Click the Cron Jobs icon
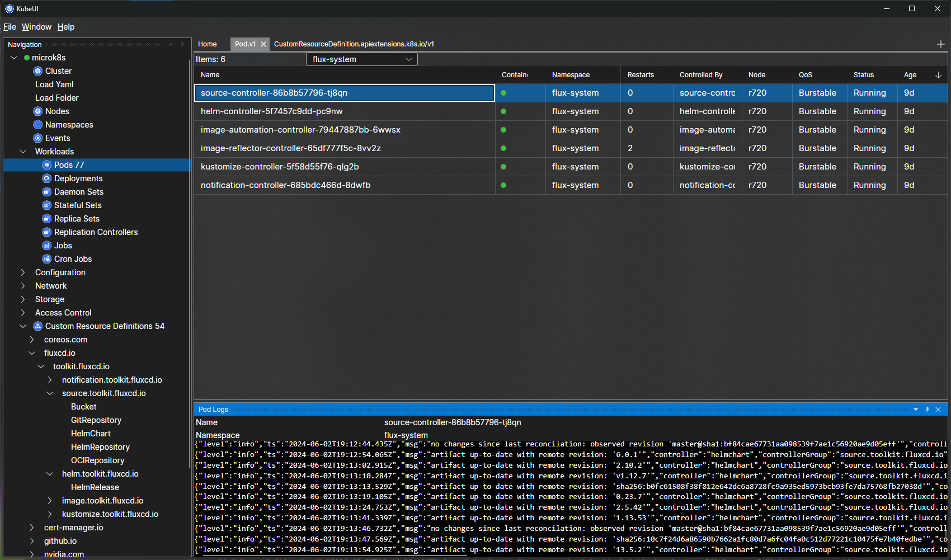The width and height of the screenshot is (951, 560). [x=47, y=259]
